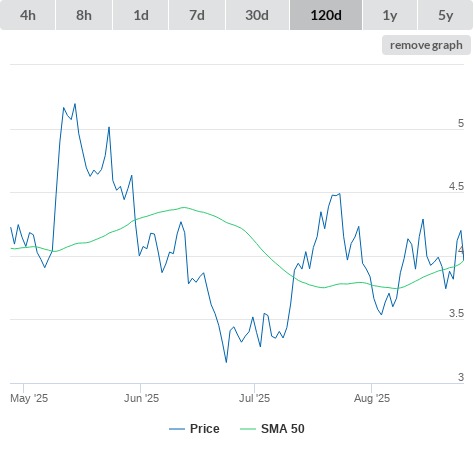
Task: Choose the 1d chart range
Action: [x=141, y=15]
